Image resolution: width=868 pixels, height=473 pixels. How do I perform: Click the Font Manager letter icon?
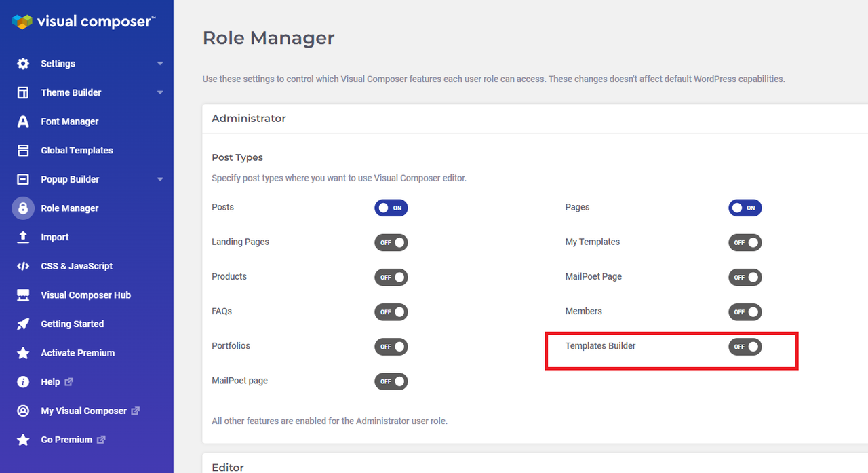[x=23, y=121]
